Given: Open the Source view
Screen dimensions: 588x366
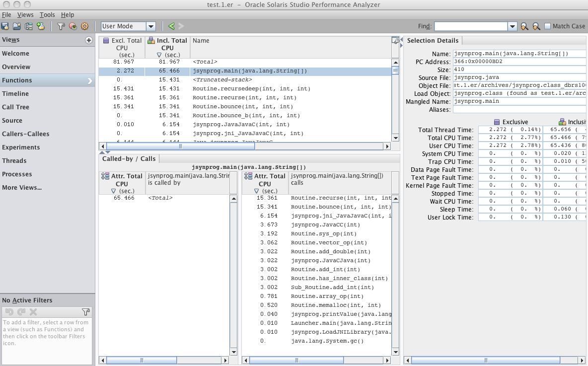Looking at the screenshot, I should click(47, 121).
